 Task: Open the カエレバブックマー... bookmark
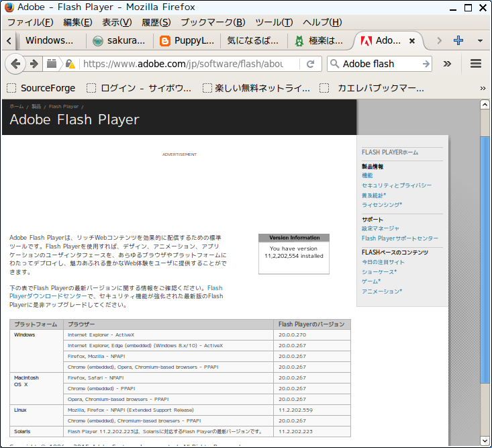pyautogui.click(x=372, y=88)
